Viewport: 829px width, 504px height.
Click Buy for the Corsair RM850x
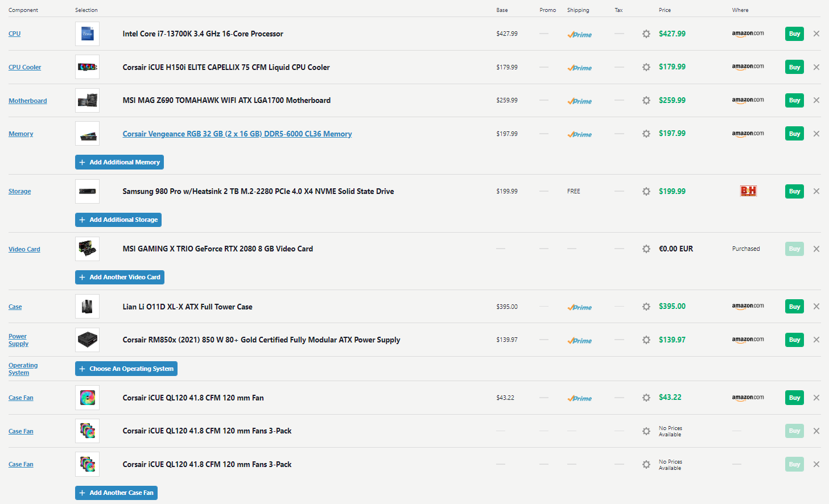[x=794, y=340]
